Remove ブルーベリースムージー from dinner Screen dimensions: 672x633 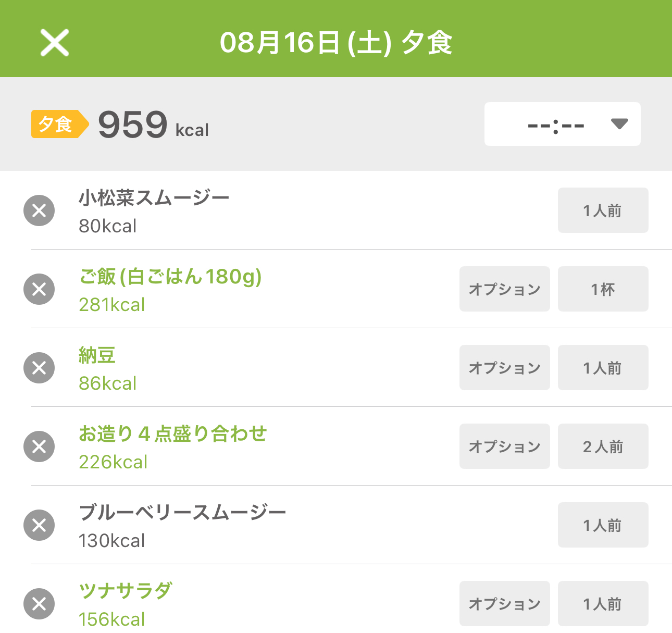(x=39, y=525)
